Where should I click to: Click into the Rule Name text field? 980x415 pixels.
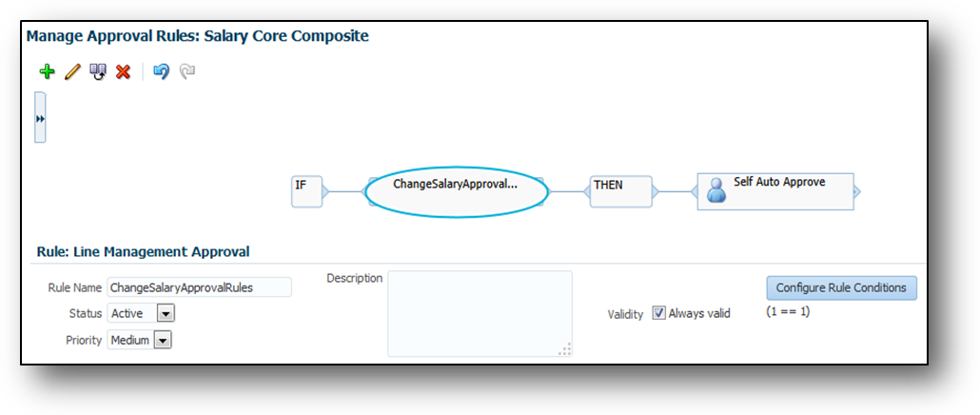(x=198, y=287)
